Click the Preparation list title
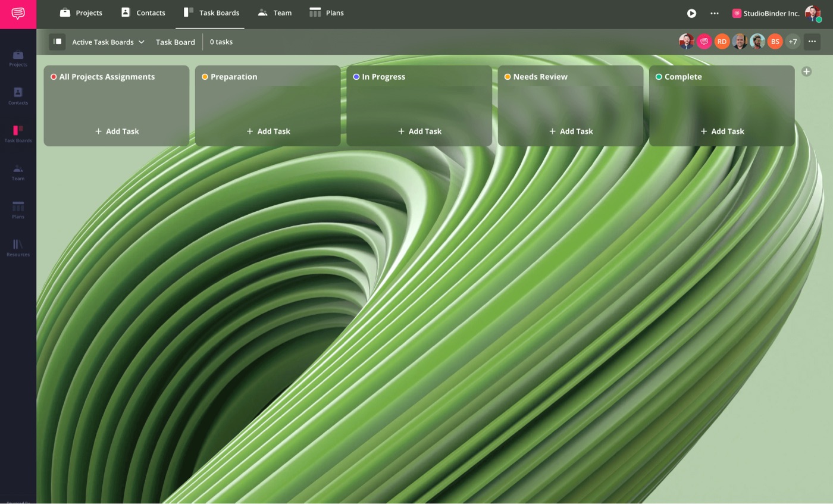Screen dimensions: 833x504 point(234,77)
